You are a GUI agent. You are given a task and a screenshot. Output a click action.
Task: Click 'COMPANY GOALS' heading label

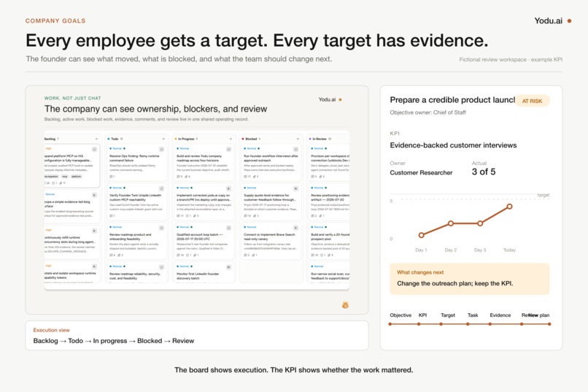pos(55,21)
